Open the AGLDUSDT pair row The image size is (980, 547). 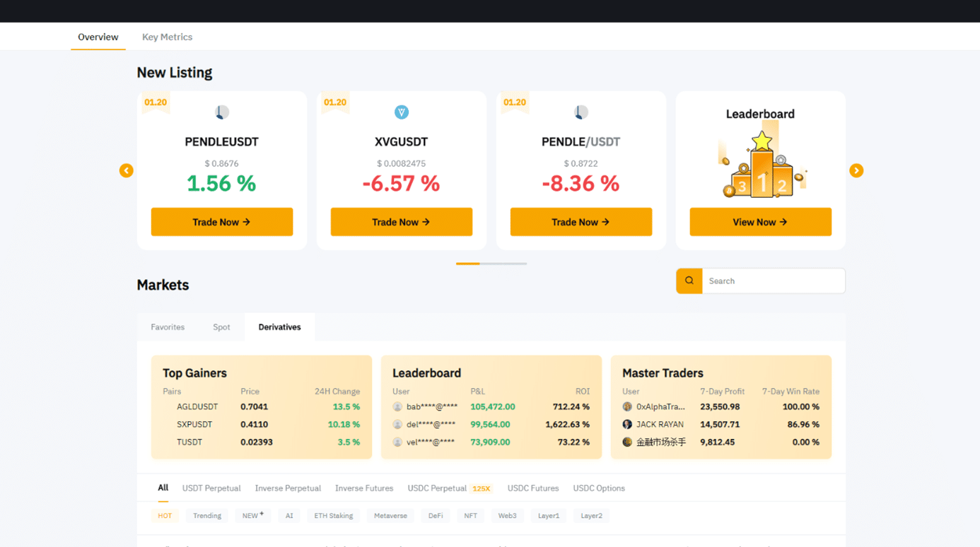pos(261,407)
